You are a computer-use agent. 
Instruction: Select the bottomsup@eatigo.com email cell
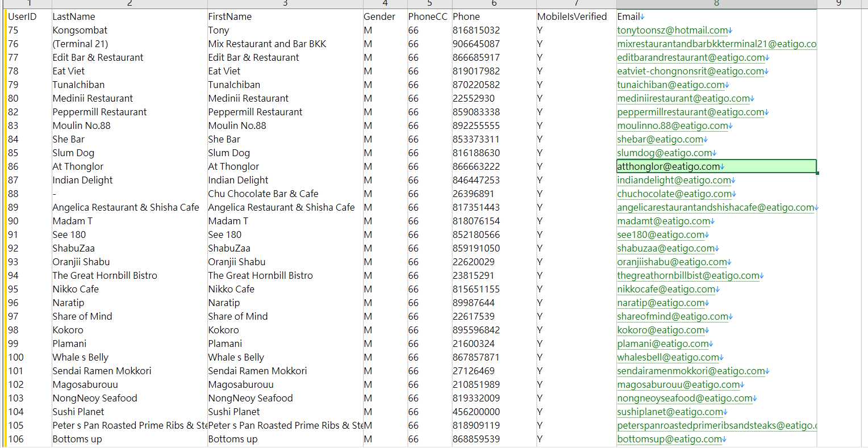[x=716, y=439]
